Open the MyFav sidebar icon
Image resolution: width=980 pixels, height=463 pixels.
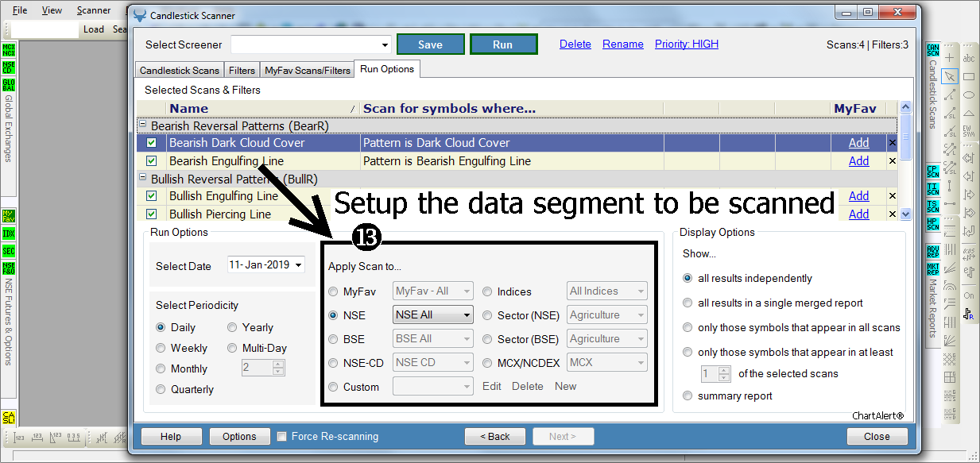click(9, 216)
